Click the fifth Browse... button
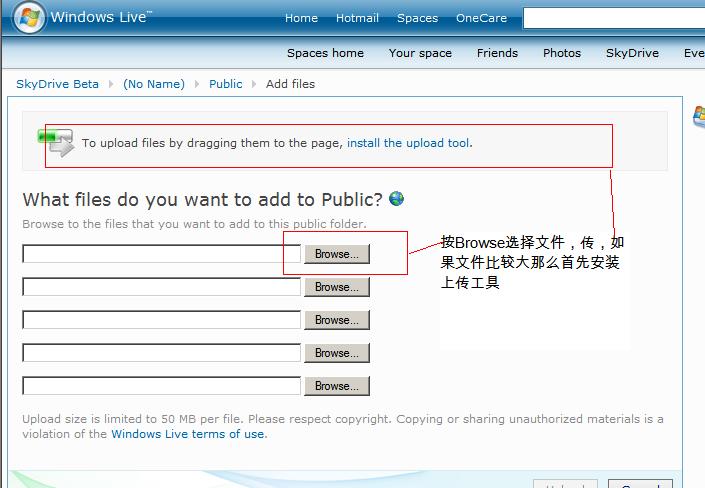 (337, 386)
